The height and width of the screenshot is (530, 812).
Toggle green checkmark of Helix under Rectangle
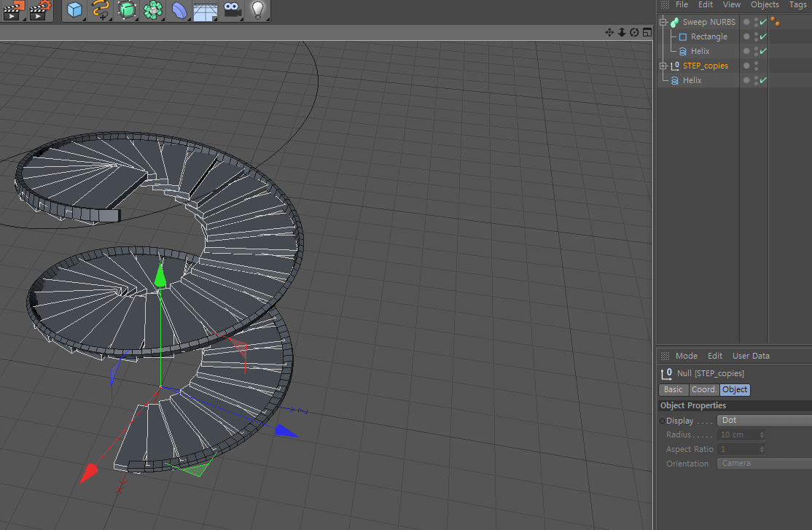point(763,51)
